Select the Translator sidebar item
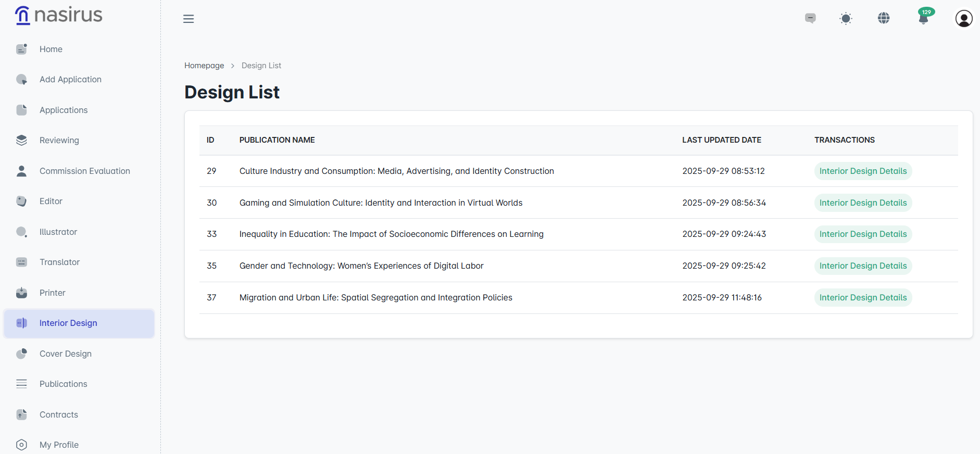 pos(59,262)
